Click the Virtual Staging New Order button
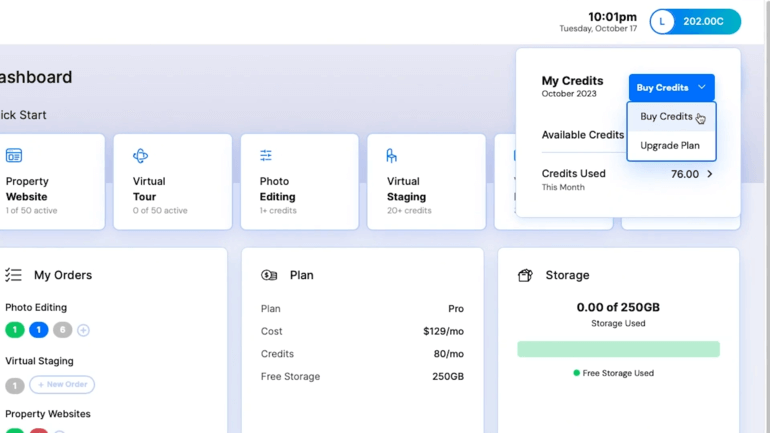Image resolution: width=770 pixels, height=433 pixels. pos(62,385)
